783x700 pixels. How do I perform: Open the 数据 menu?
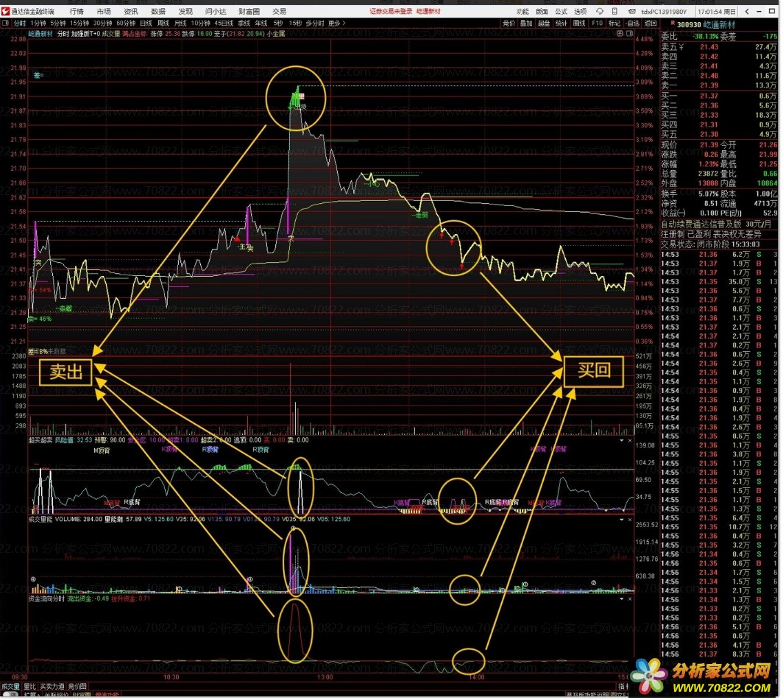158,11
